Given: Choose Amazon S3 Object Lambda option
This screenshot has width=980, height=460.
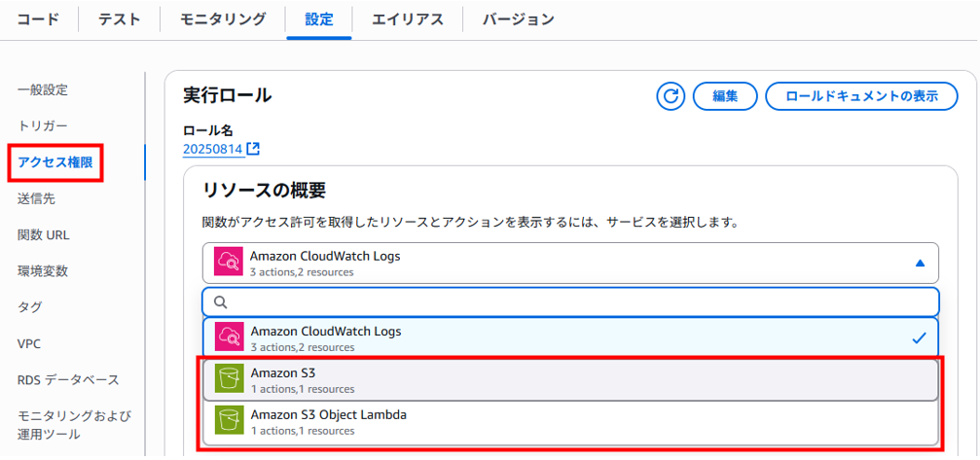Looking at the screenshot, I should (x=570, y=422).
